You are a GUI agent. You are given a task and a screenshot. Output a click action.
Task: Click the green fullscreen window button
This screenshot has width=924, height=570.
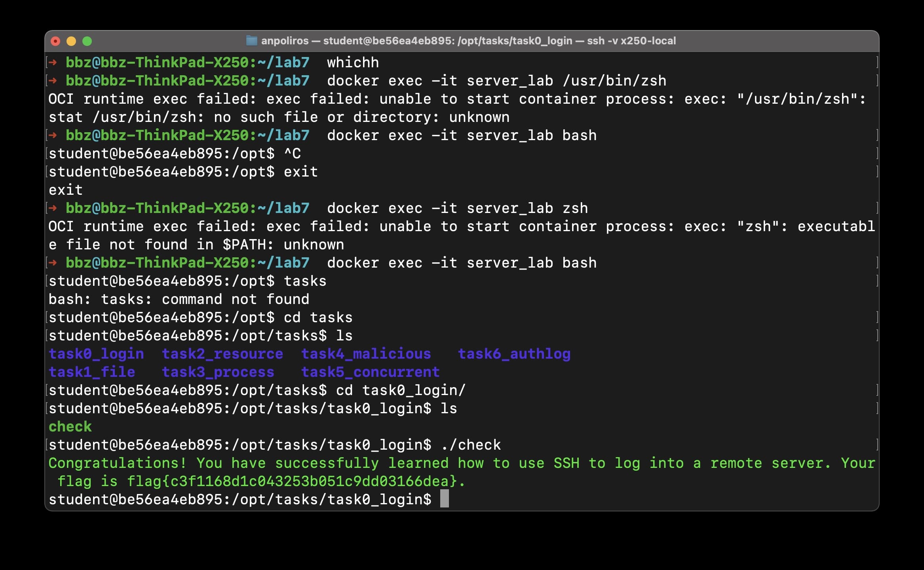point(87,41)
